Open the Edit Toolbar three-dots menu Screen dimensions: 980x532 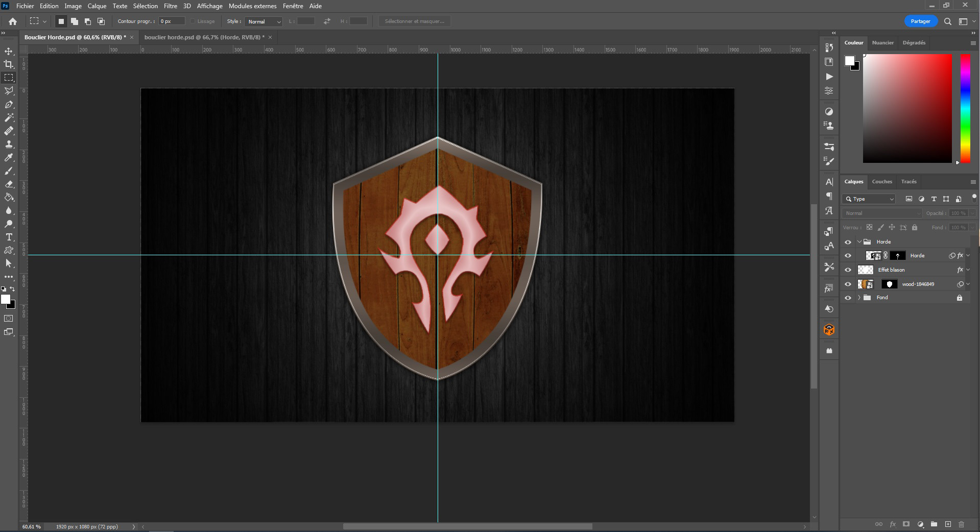point(9,277)
